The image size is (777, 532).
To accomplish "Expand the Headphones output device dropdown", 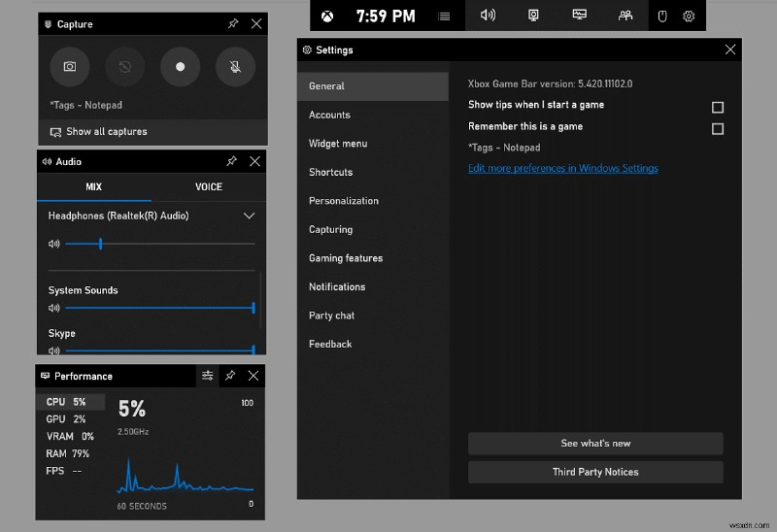I will click(250, 216).
